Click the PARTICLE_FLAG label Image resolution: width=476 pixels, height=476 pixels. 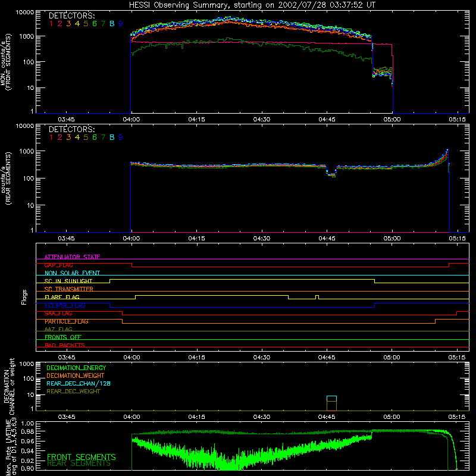tap(67, 321)
